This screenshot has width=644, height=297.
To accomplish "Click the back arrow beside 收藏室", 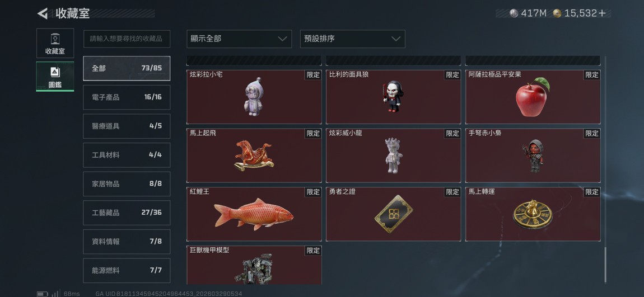I will pos(43,13).
